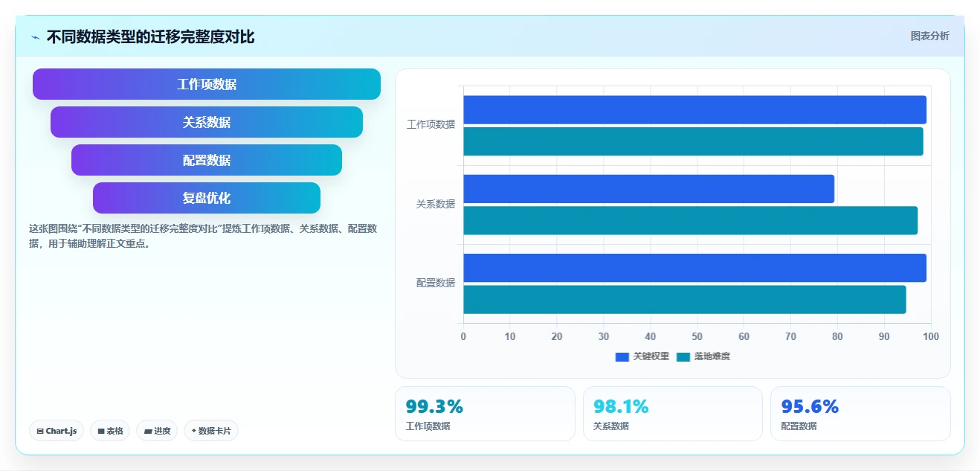
Task: Click the 进度 tag chip
Action: click(x=157, y=431)
